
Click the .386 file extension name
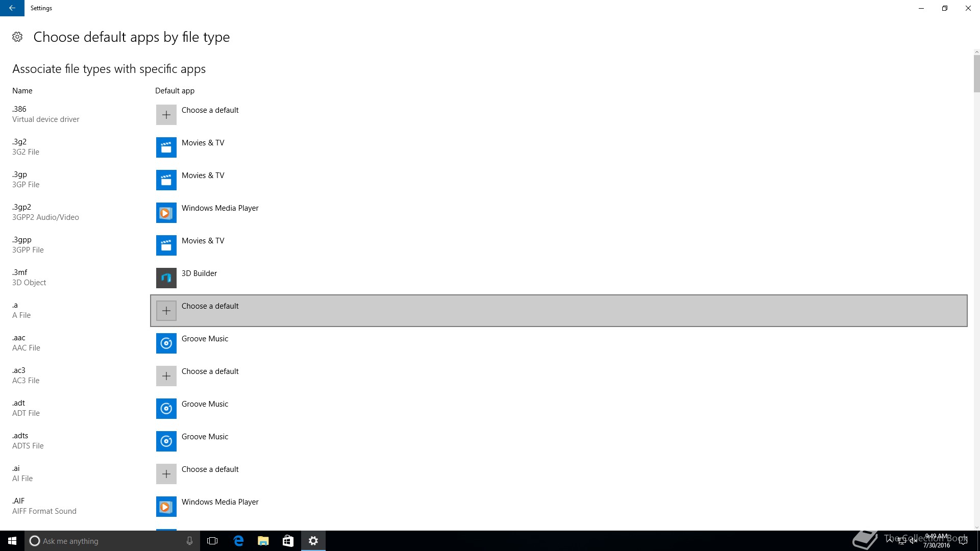click(19, 109)
